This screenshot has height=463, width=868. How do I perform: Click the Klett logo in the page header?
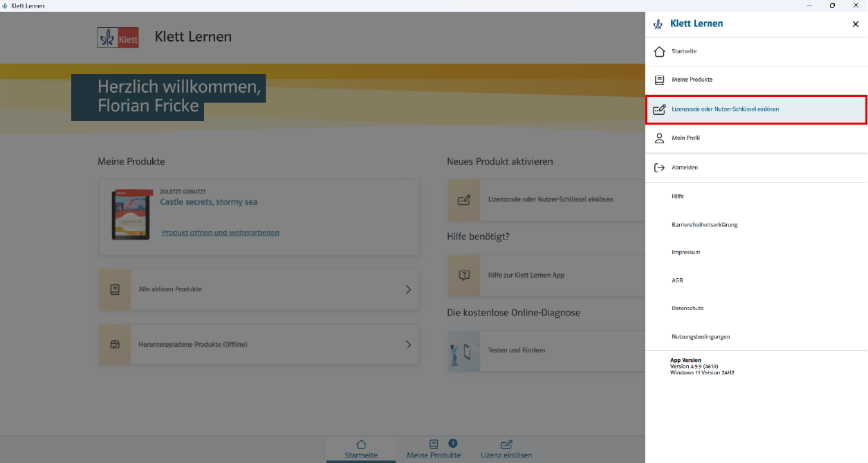(x=118, y=37)
